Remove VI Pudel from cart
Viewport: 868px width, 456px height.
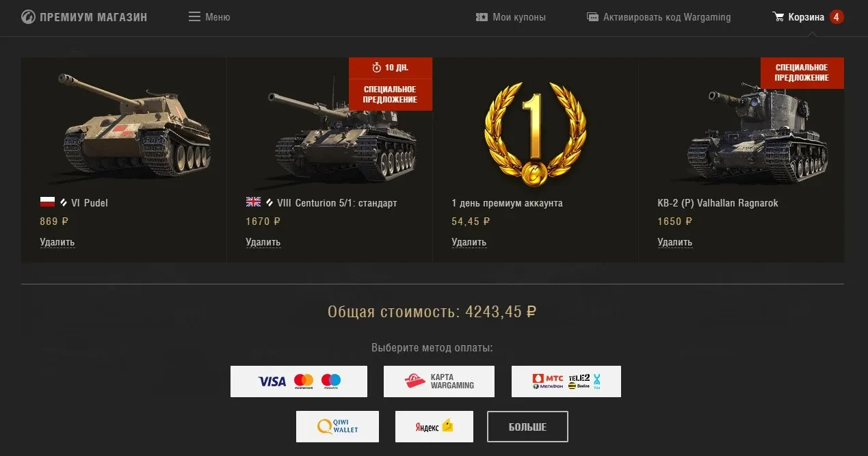(x=57, y=242)
